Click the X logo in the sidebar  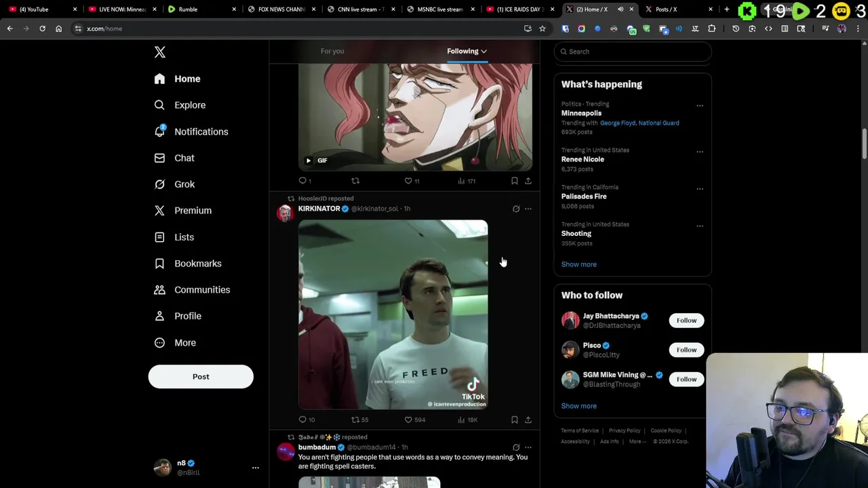click(x=160, y=52)
